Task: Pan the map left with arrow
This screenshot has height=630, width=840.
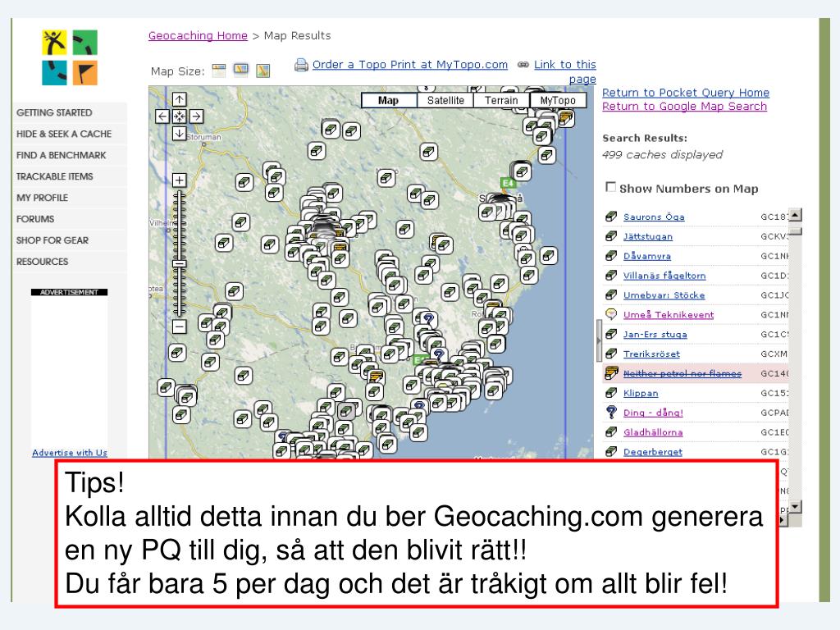Action: (162, 116)
